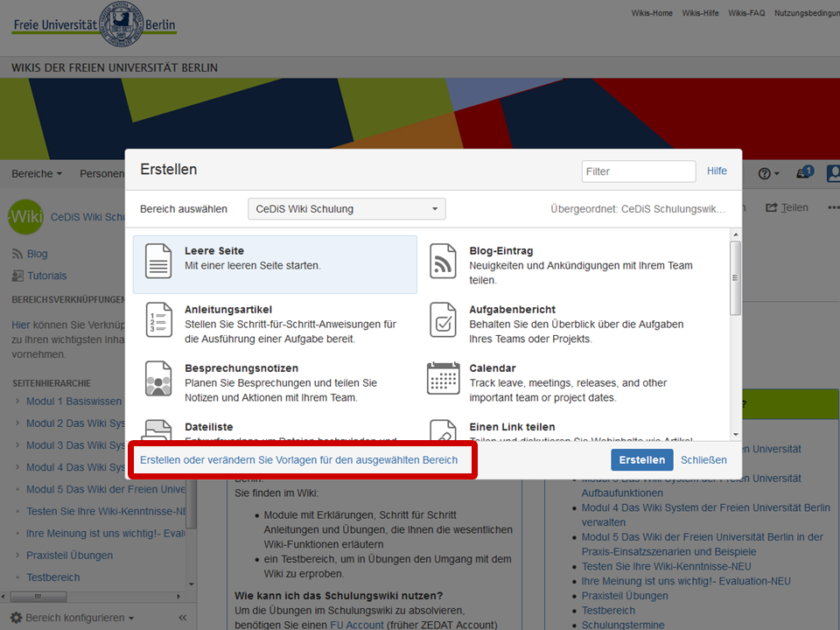Open Testen Sie Ihre Wiki-Kenntnisse-NEU sidebar item

pos(106,511)
